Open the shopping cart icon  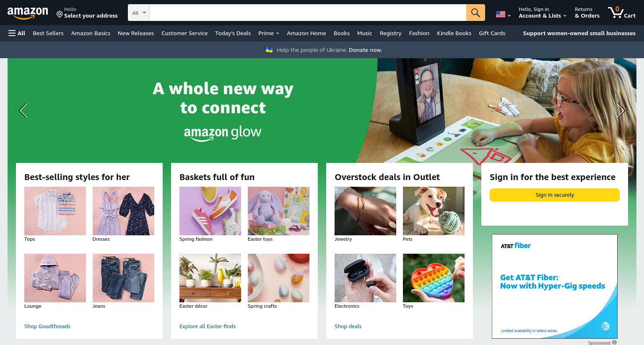tap(622, 13)
